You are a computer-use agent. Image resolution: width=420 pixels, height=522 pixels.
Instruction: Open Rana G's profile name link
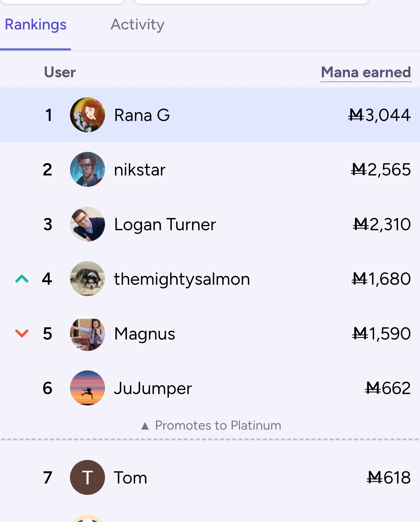click(142, 115)
